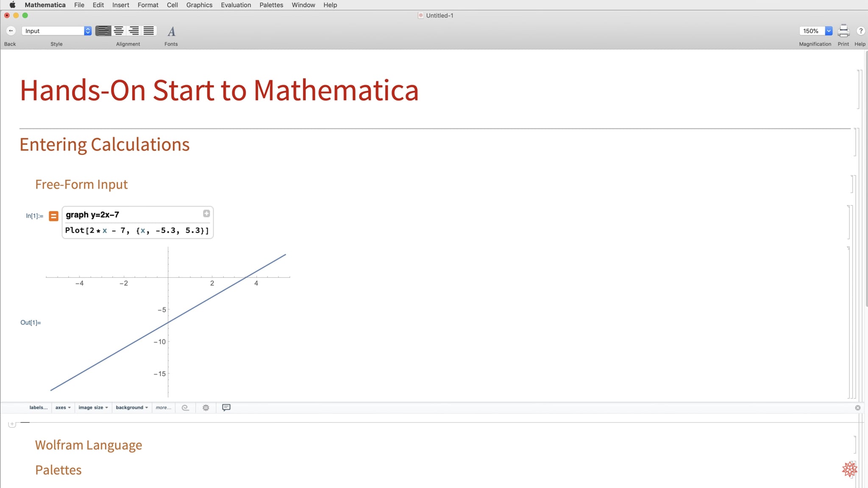
Task: Click the comment/annotation icon below graph
Action: click(226, 407)
